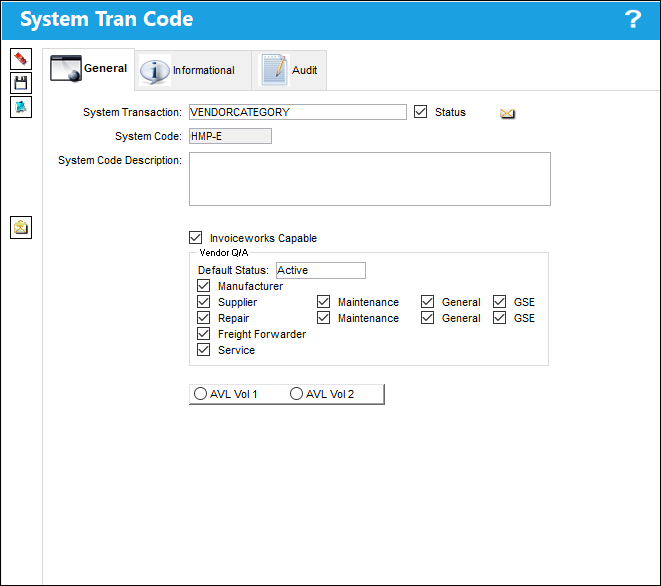The image size is (661, 586).
Task: Select the AVL Vol 2 radio button
Action: pos(296,394)
